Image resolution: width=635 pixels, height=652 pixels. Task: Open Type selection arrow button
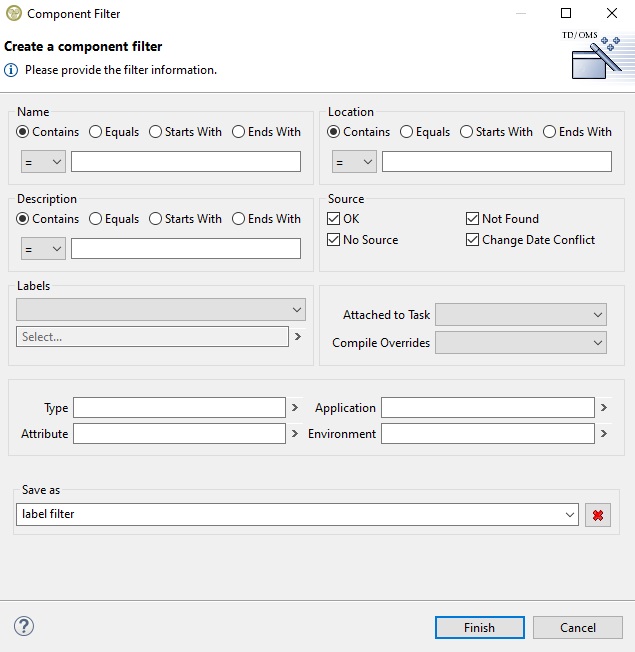[295, 408]
